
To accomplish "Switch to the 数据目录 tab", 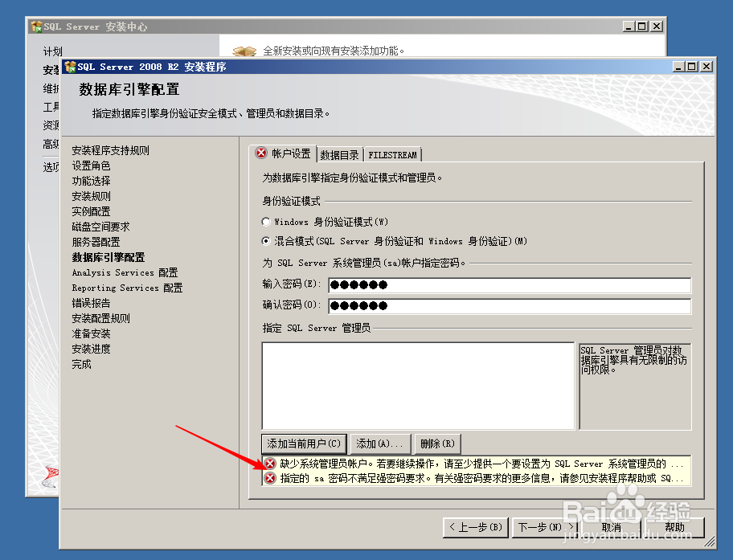I will coord(340,155).
